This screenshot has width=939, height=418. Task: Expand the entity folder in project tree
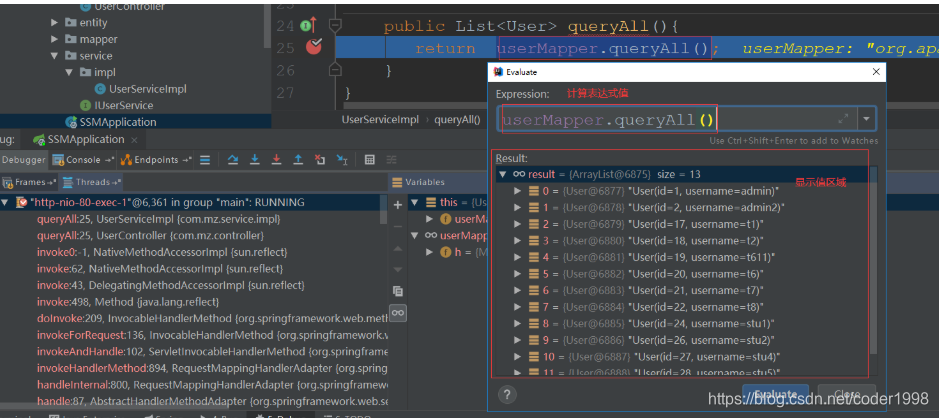tap(54, 23)
